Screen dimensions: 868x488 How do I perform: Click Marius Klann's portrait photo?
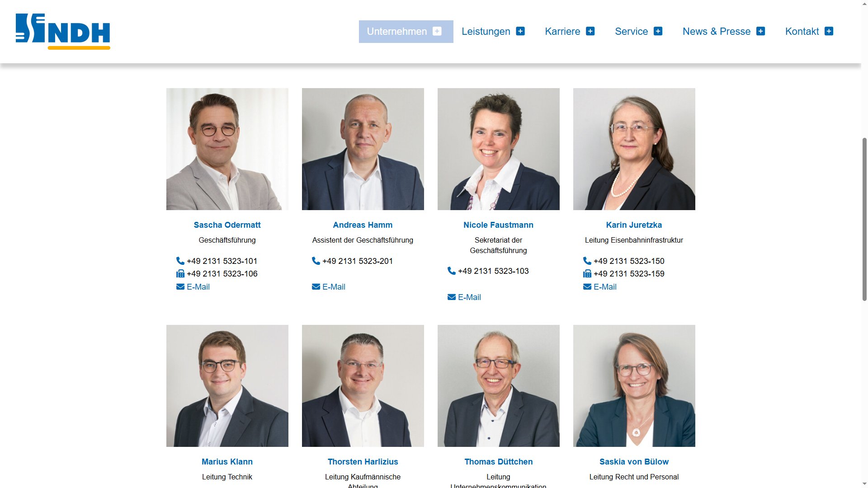[x=227, y=385]
